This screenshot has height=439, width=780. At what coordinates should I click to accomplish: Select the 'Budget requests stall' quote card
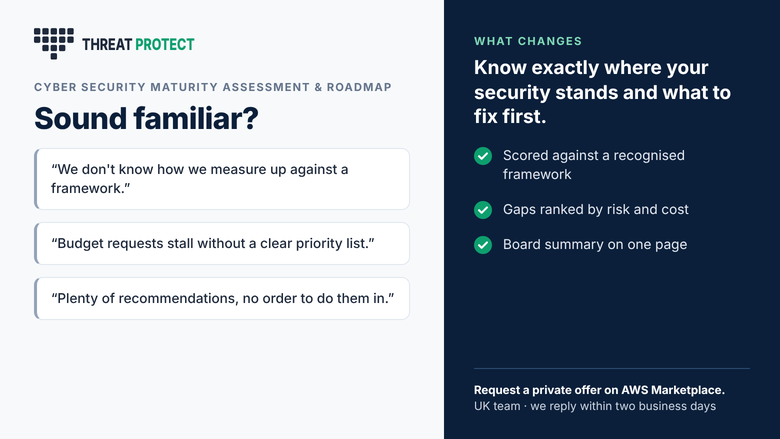(x=222, y=244)
